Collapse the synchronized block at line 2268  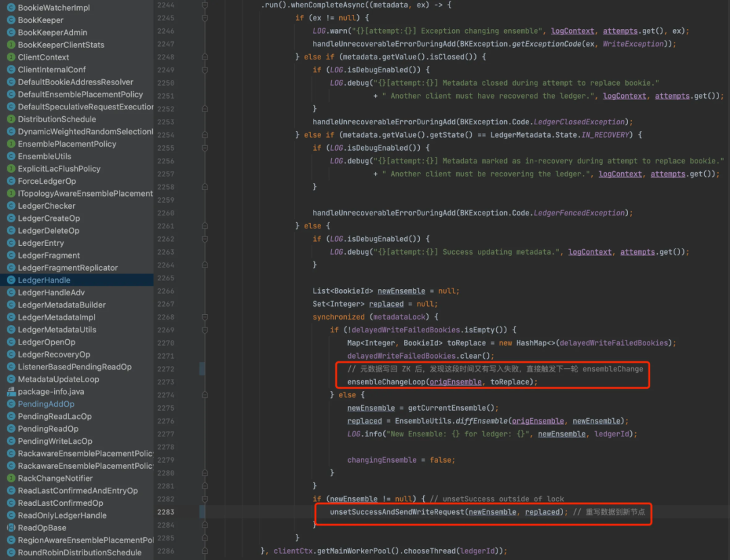coord(204,317)
